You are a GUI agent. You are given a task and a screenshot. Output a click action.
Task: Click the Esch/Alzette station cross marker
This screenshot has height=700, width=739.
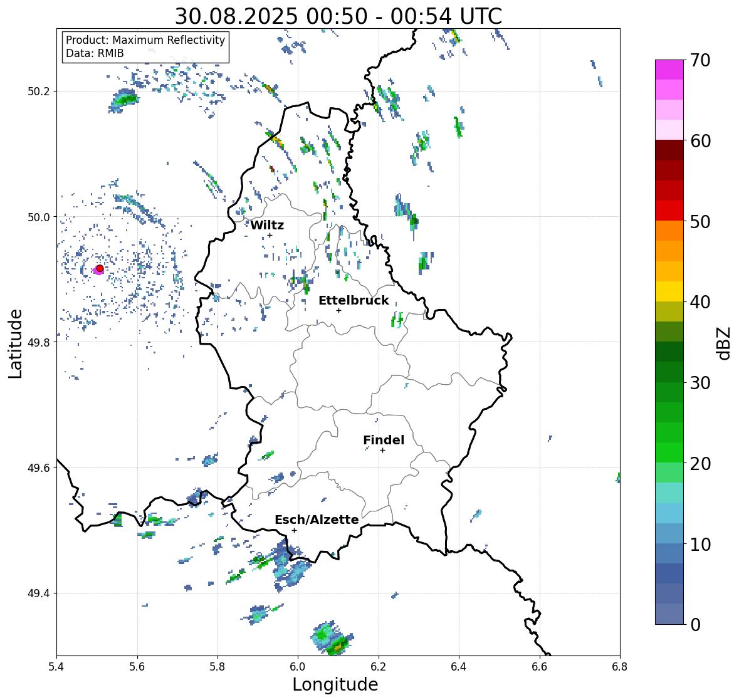[294, 530]
